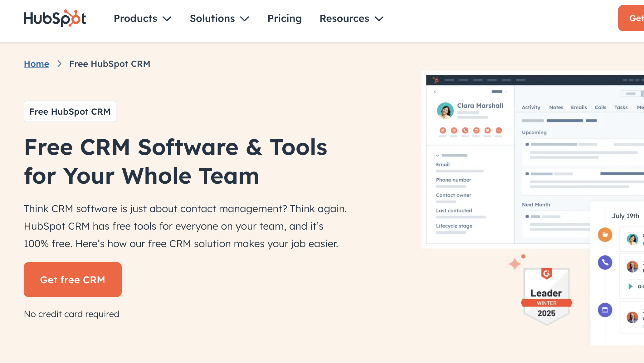Follow the Home breadcrumb link
The width and height of the screenshot is (644, 363).
tap(37, 64)
